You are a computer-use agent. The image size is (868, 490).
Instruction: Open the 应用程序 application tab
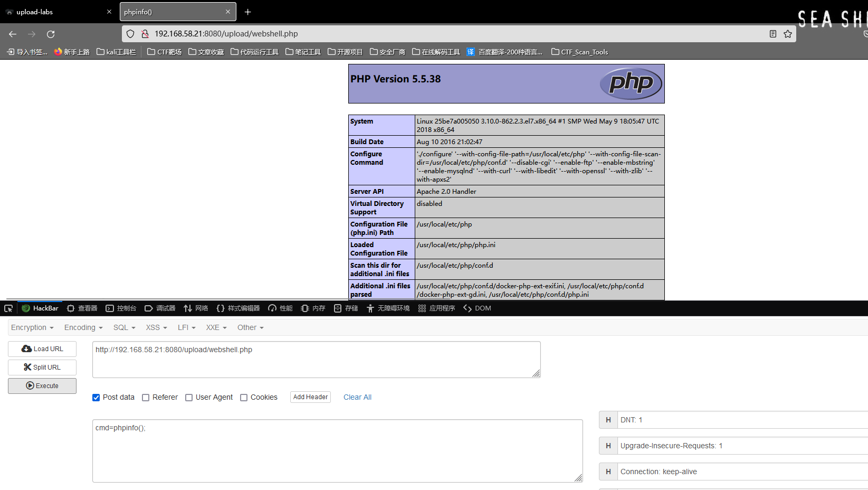tap(436, 308)
